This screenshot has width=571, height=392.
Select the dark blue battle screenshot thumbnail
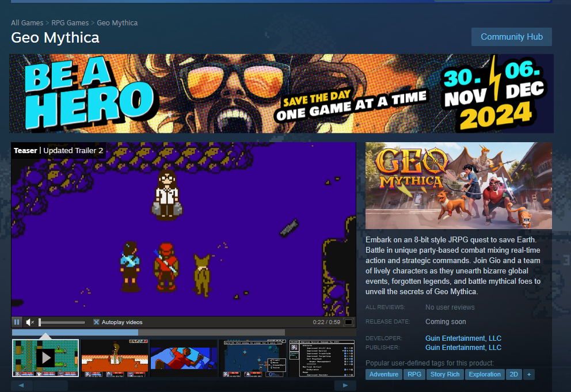(253, 358)
